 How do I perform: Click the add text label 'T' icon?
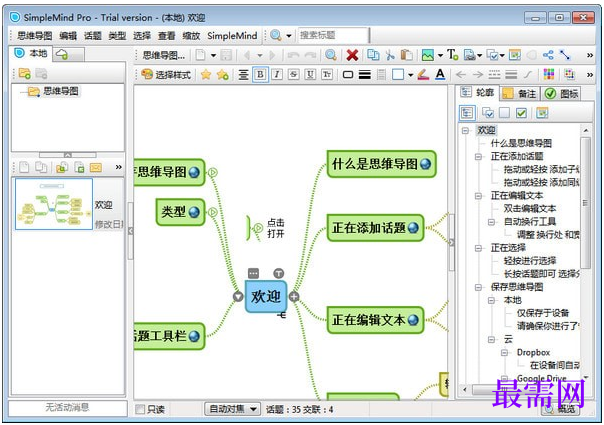tap(453, 55)
